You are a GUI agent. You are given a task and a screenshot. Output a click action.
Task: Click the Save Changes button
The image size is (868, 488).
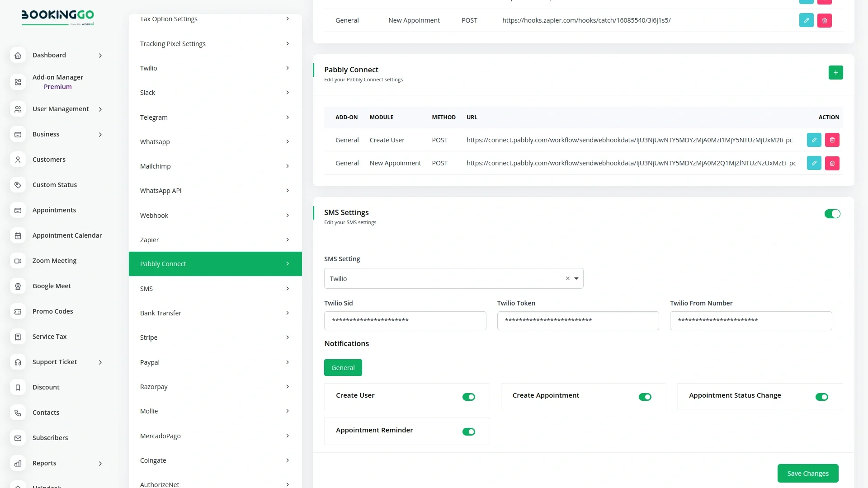click(807, 473)
